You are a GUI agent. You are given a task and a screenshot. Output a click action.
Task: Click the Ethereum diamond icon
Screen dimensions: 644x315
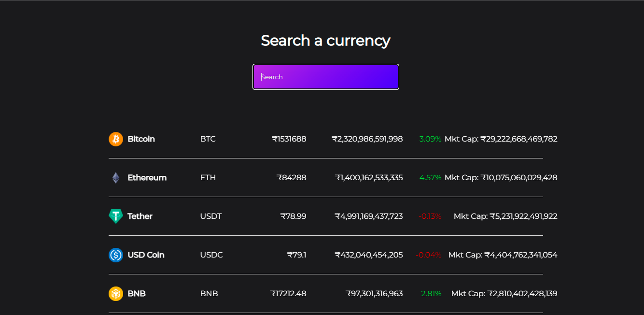[x=116, y=177]
